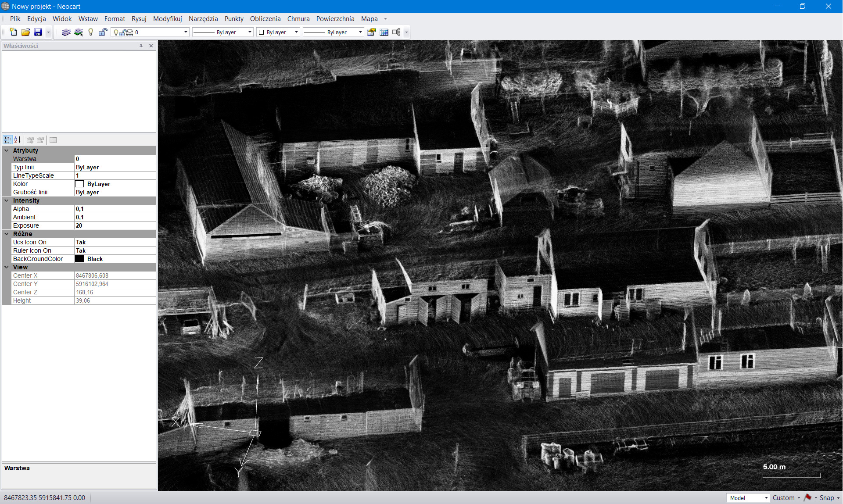Click the red flag icon in the status bar

tap(807, 497)
